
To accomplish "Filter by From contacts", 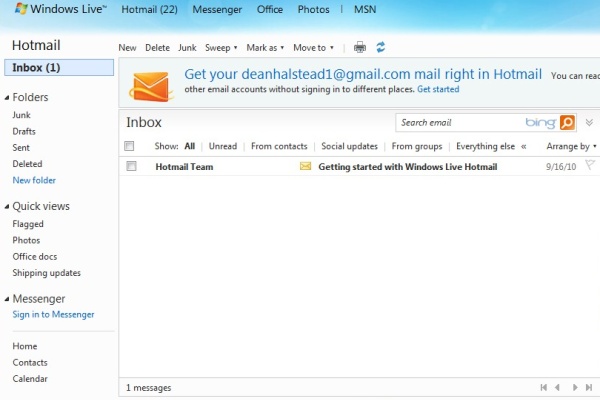I will point(279,146).
